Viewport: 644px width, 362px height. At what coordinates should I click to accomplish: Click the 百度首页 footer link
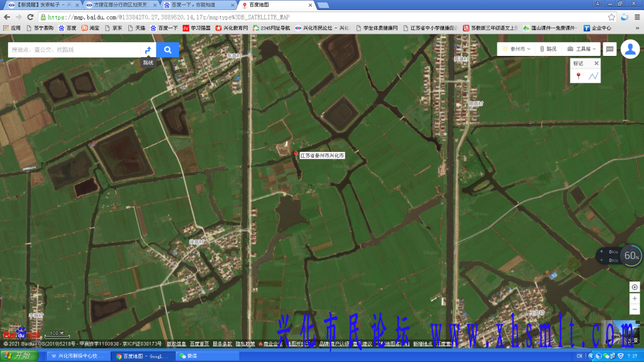(x=199, y=344)
